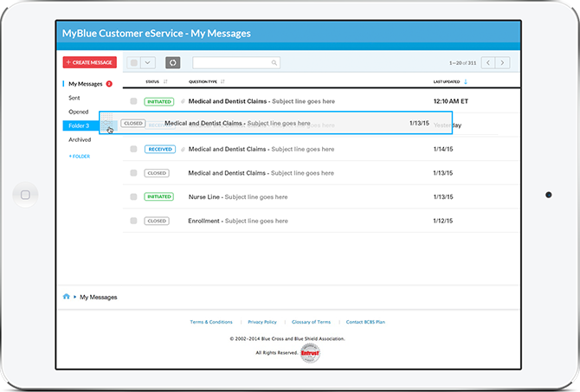580x392 pixels.
Task: Sort by Last Updated arrow
Action: point(466,82)
